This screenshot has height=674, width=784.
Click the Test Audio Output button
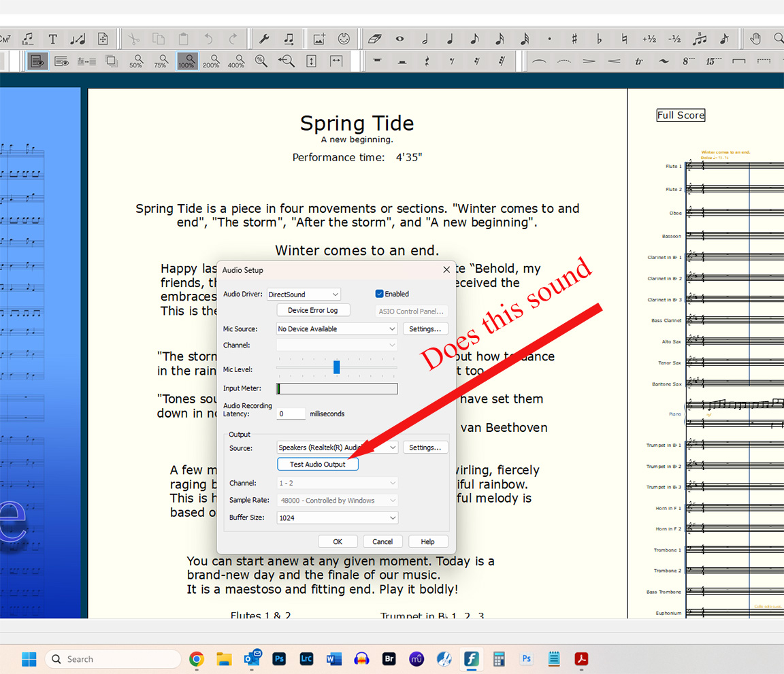click(317, 465)
